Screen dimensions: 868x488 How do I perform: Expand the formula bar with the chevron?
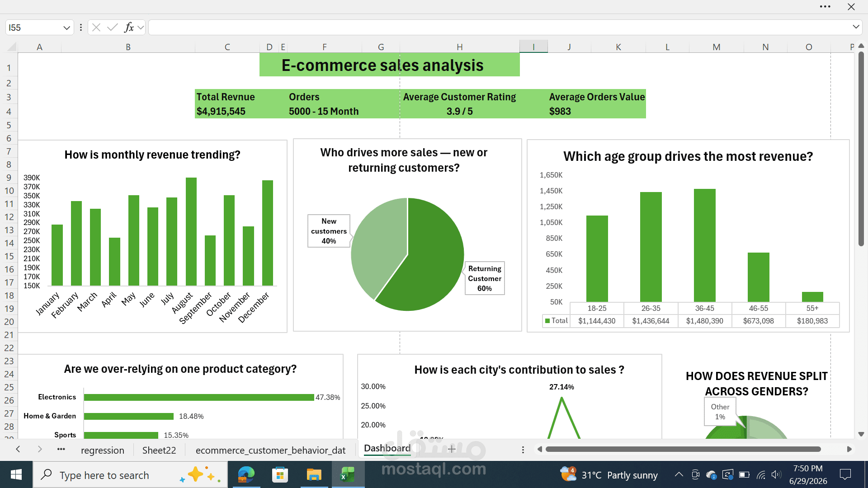click(856, 27)
